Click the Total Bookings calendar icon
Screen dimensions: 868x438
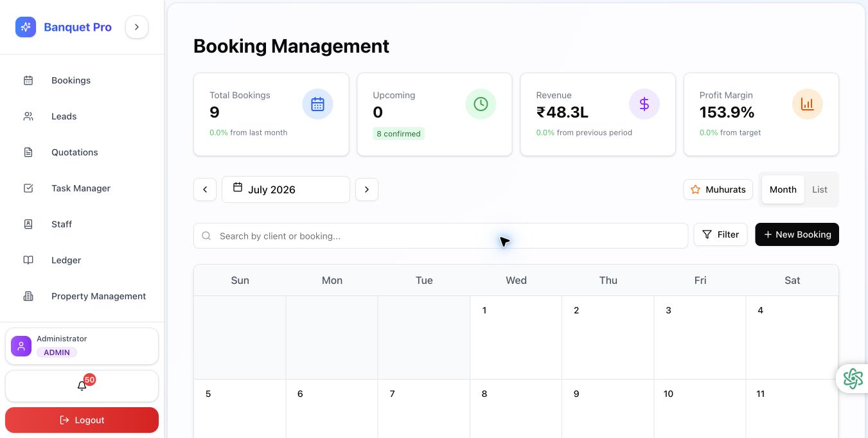point(317,104)
